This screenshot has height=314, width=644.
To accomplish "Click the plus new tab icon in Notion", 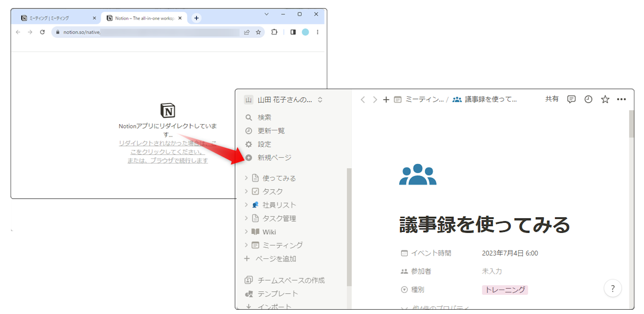I will (386, 100).
